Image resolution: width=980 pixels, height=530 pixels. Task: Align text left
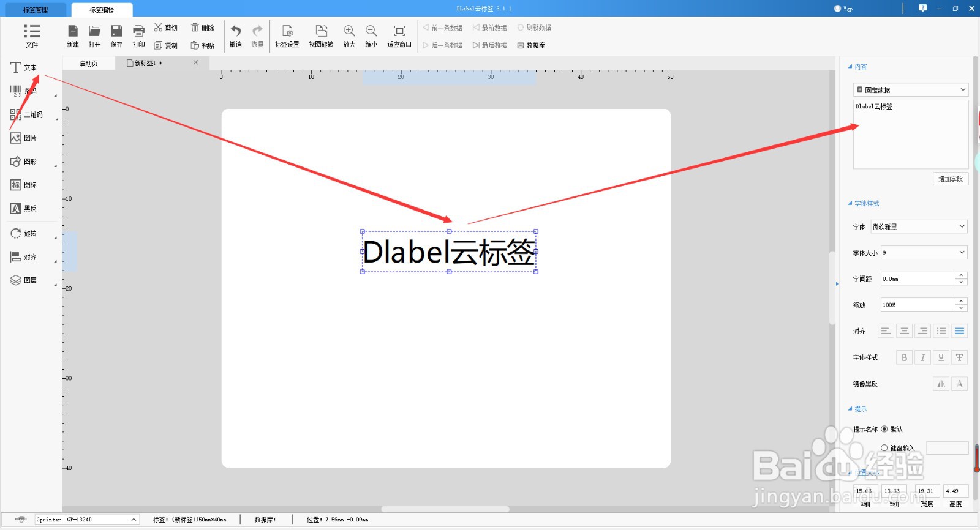[886, 331]
